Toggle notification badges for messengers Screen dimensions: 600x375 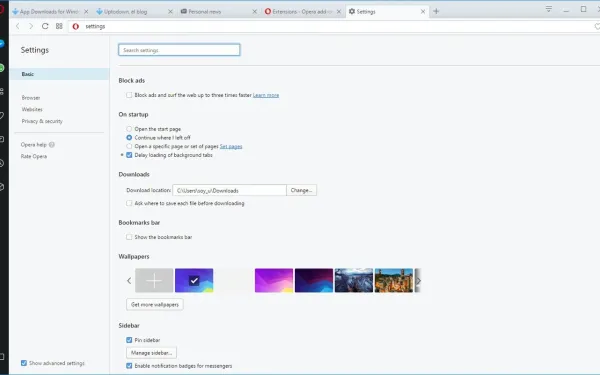[x=129, y=366]
